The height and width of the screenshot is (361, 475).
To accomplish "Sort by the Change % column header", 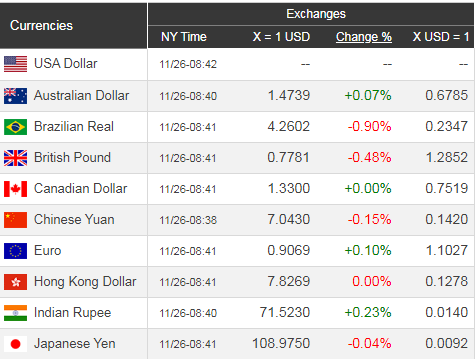I will [x=364, y=37].
